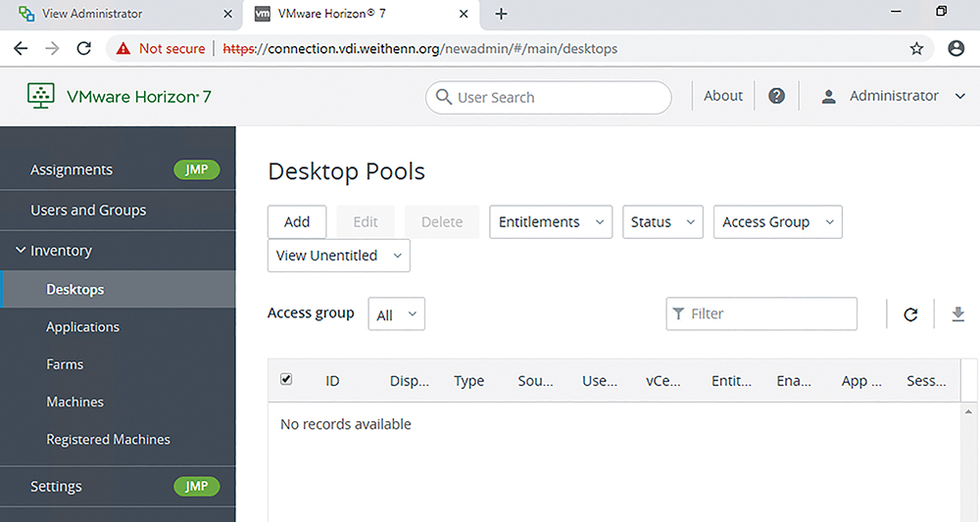The width and height of the screenshot is (980, 522).
Task: Click the Administrator user silhouette icon
Action: [829, 96]
